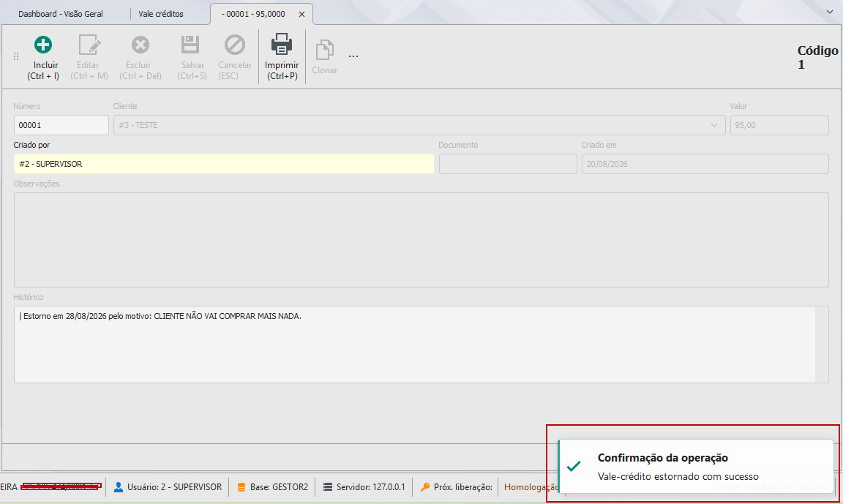Click the Criado em date field

[705, 164]
